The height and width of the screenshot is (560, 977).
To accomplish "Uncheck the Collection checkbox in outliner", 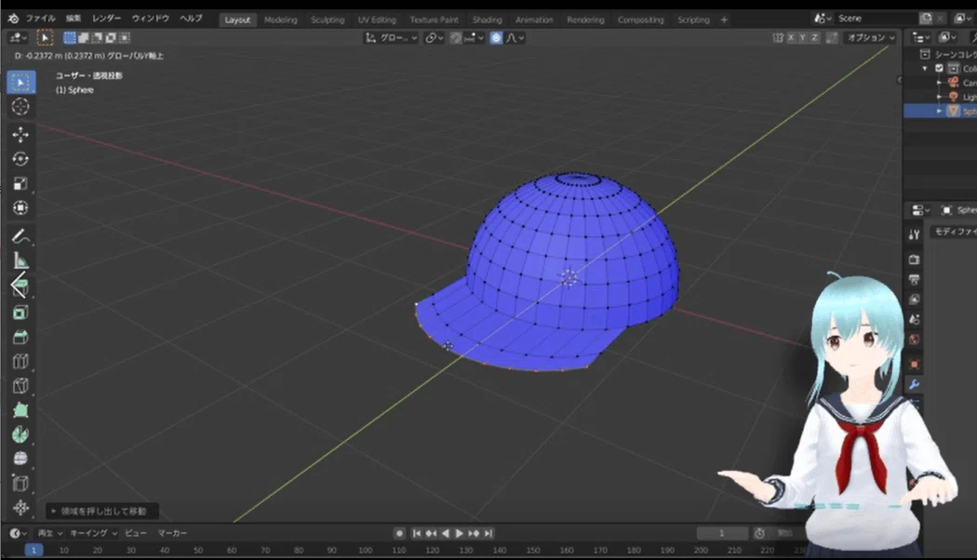I will pos(939,69).
